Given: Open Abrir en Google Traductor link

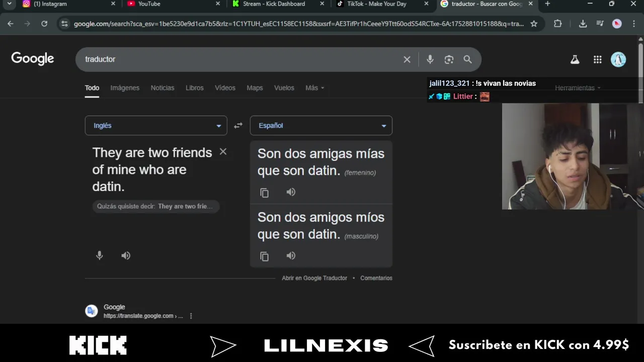Looking at the screenshot, I should 314,278.
